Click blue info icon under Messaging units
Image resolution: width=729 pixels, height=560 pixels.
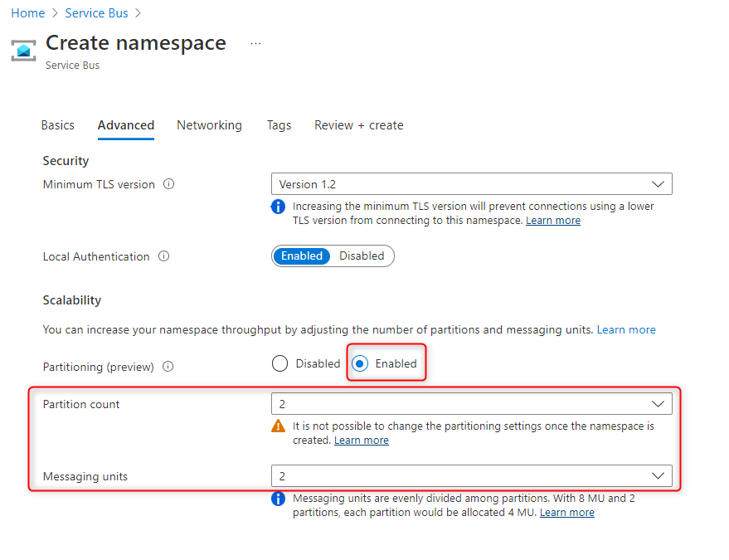tap(279, 499)
